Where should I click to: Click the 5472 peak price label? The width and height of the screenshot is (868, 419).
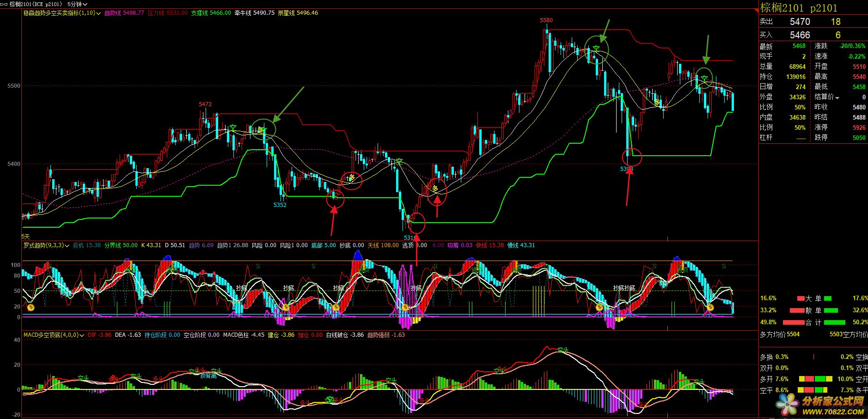point(205,104)
